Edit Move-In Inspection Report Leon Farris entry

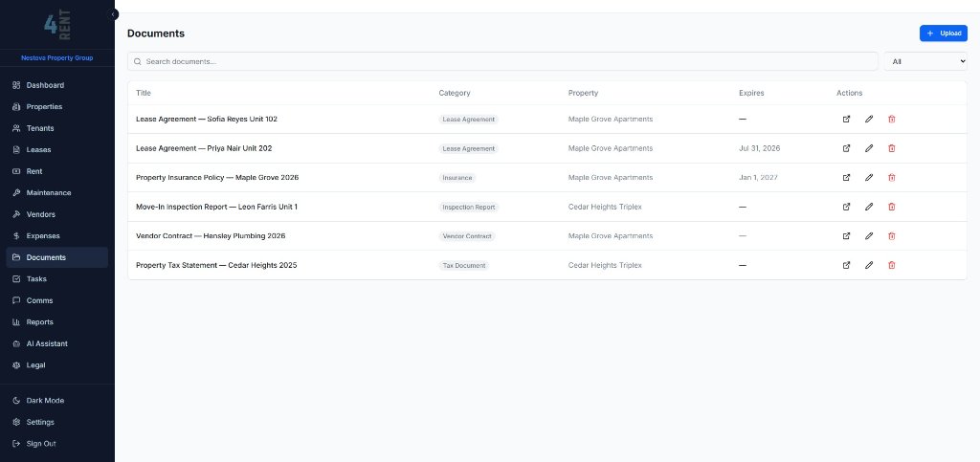click(x=869, y=207)
